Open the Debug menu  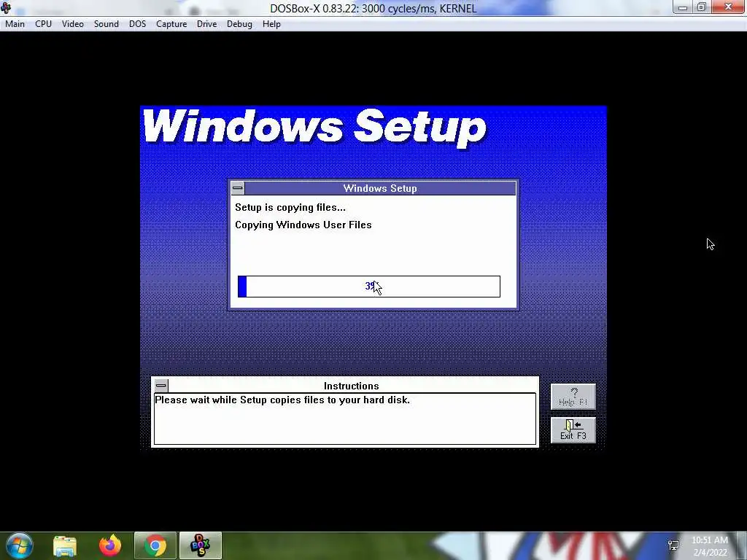tap(239, 24)
